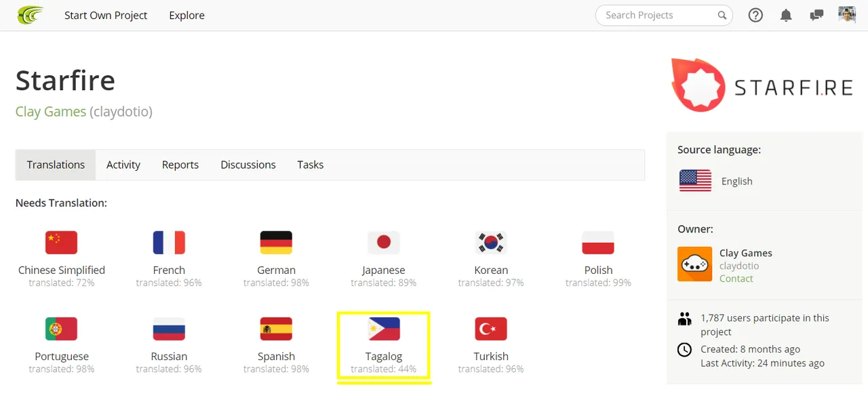Screen dimensions: 868x396
Task: Click the Polish flag icon
Action: [x=598, y=242]
